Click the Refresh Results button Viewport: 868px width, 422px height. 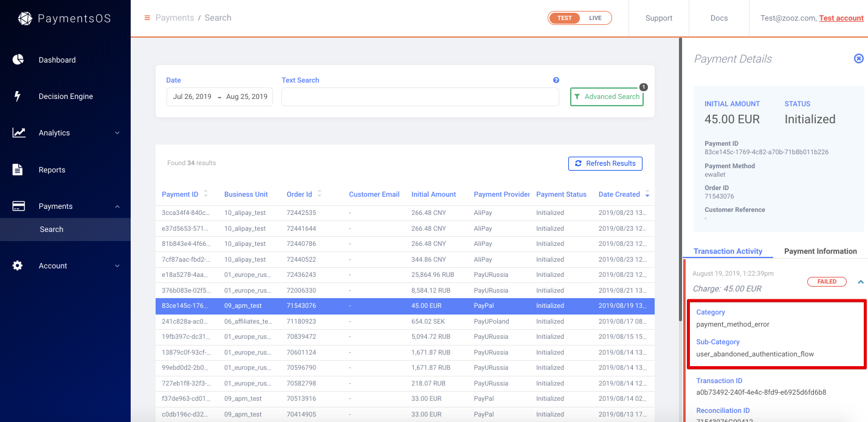tap(605, 163)
